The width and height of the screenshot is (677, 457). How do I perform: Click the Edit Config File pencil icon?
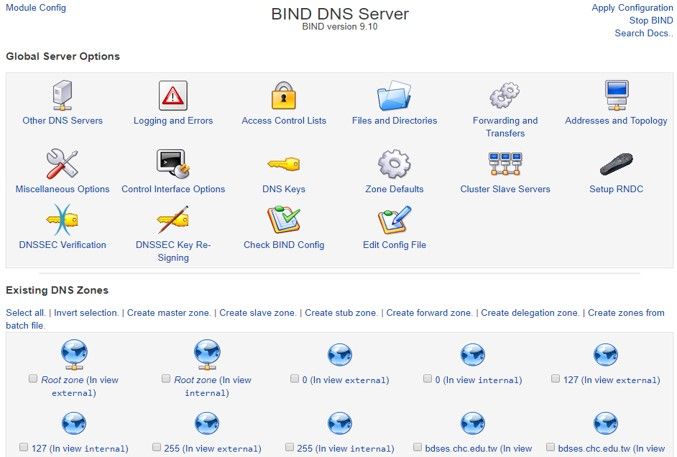tap(394, 220)
